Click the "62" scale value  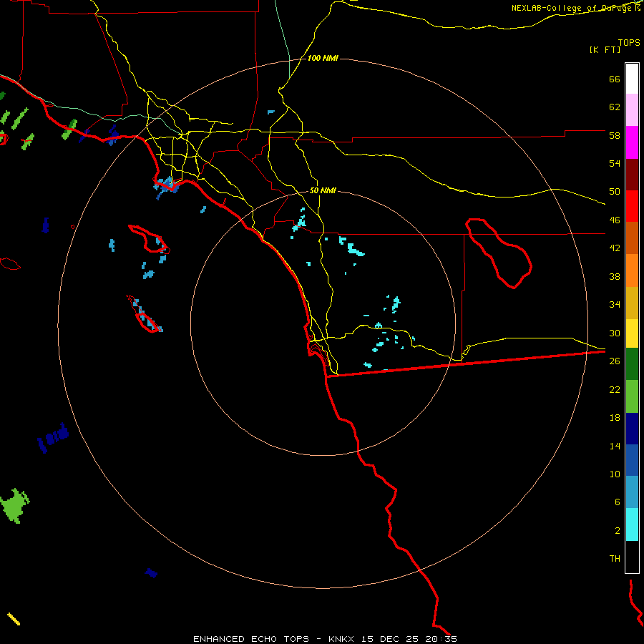pos(615,107)
